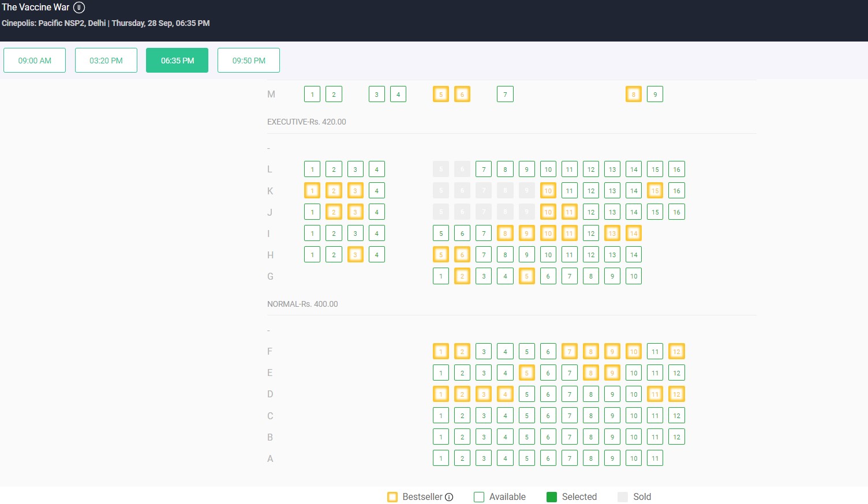
Task: Select bestseller seat 12 in row F
Action: (x=676, y=352)
